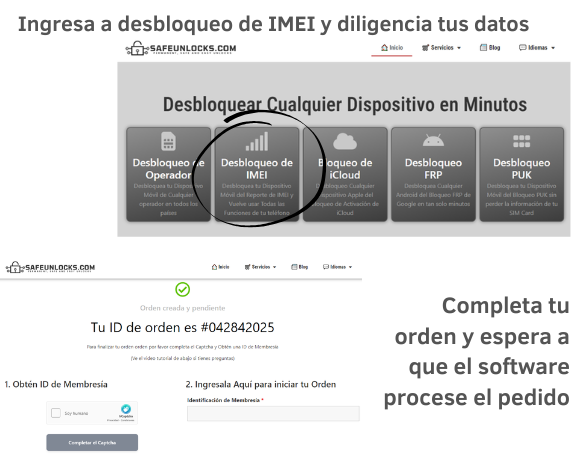
Task: Click the SafeUnlocks logo in the top screenshot
Action: (x=181, y=48)
